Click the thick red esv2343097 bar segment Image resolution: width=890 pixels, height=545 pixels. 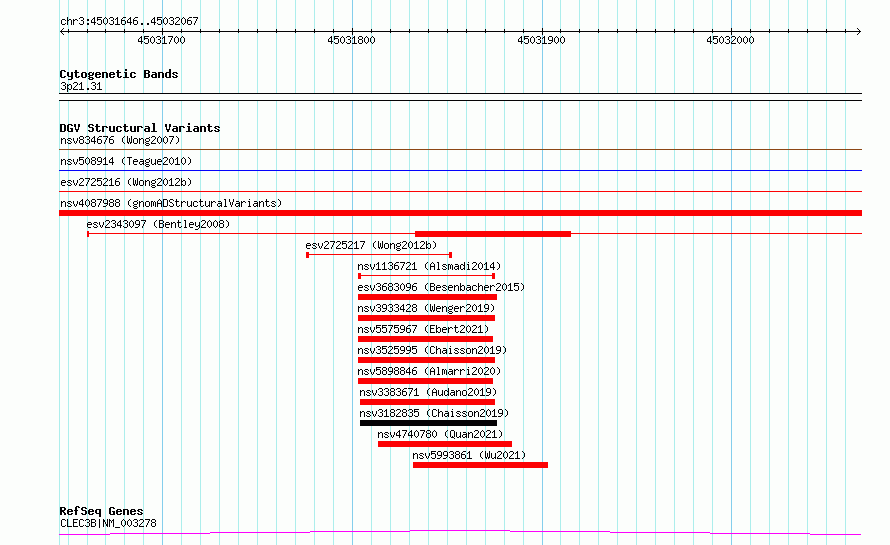[x=492, y=234]
